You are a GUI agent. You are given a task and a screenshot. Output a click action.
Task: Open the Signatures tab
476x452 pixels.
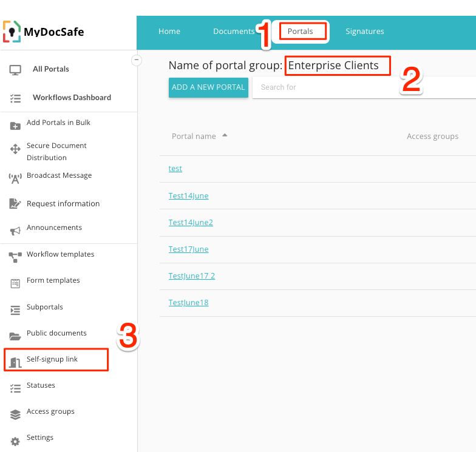[364, 32]
